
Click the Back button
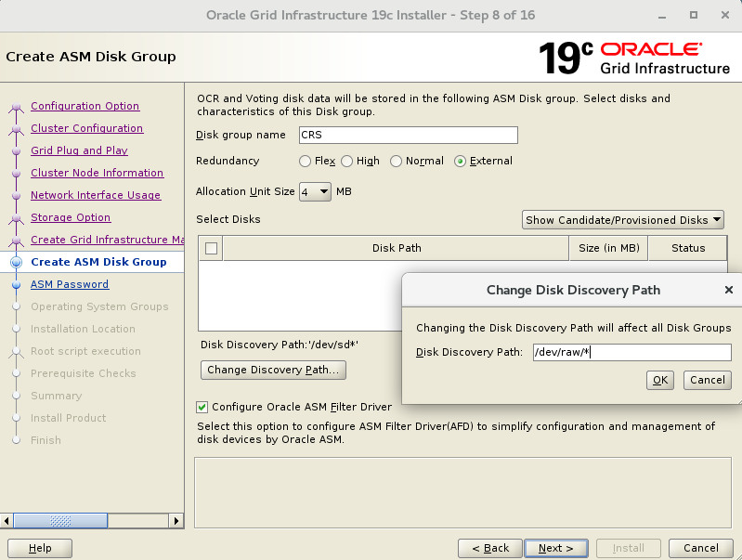point(489,548)
